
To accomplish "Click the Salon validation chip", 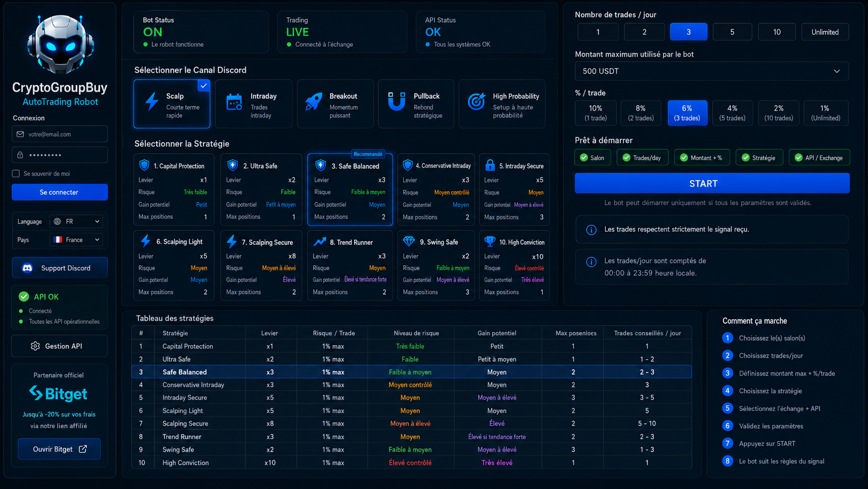I will click(x=592, y=157).
